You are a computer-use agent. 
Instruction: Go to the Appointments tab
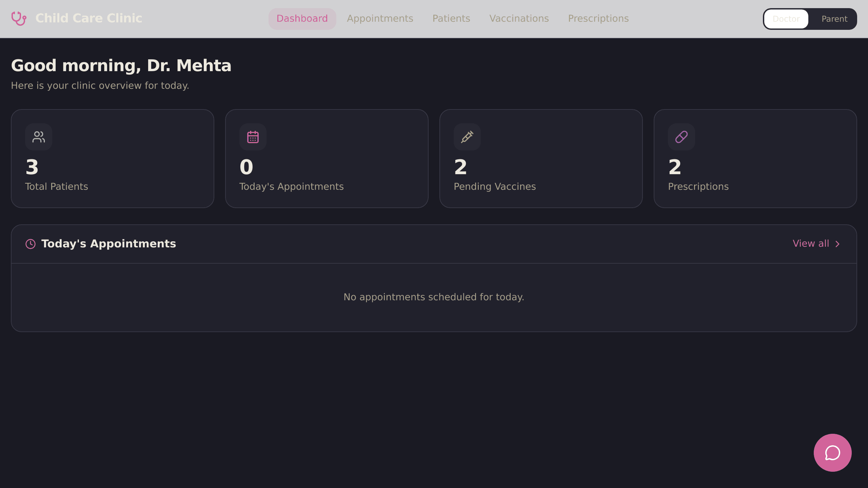[x=380, y=19]
